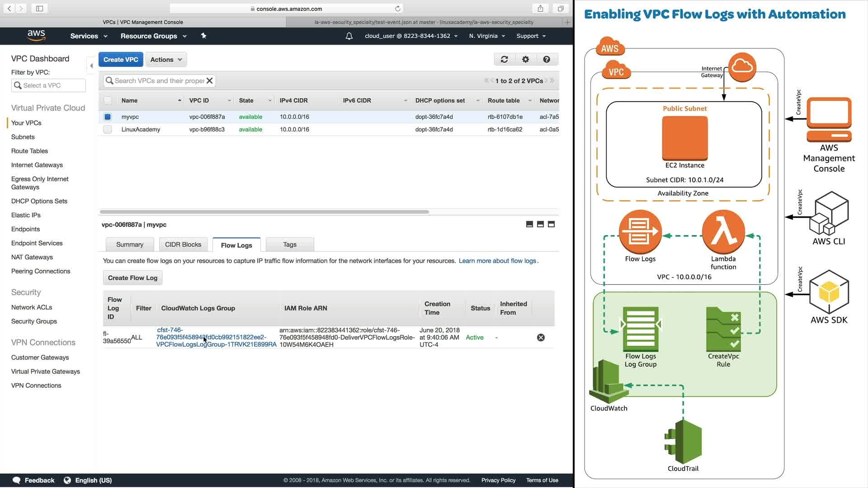Collapse the left navigation sidebar arrow
The image size is (868, 488).
91,66
